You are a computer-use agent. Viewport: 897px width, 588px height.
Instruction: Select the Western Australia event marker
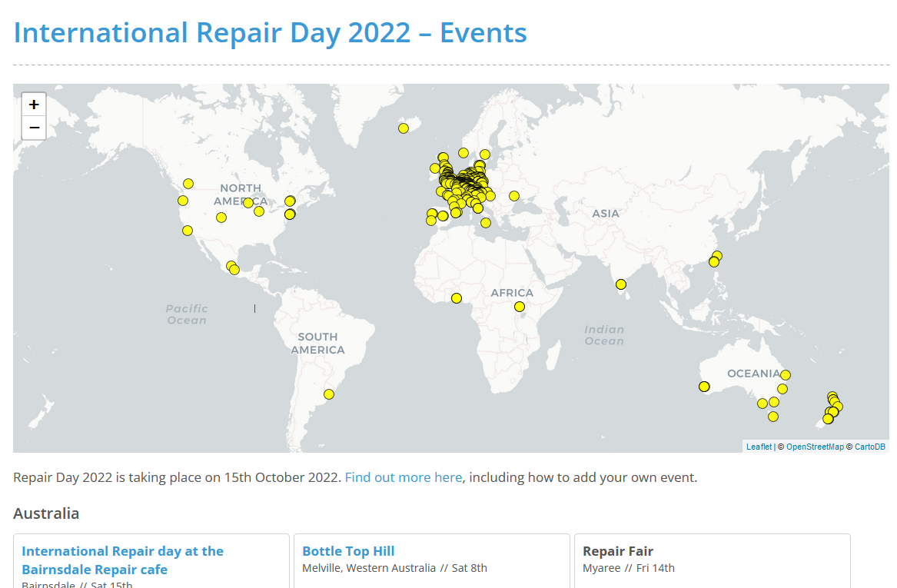704,387
